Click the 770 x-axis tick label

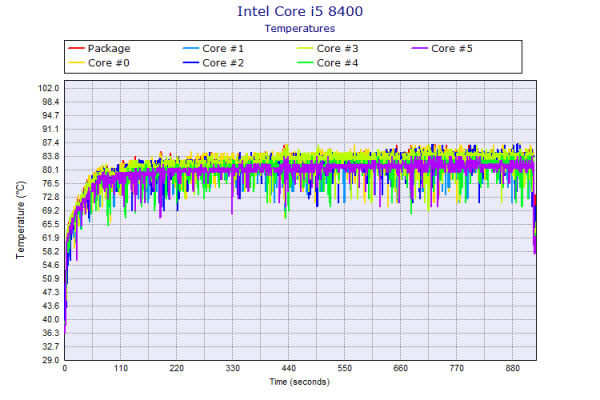coord(457,368)
